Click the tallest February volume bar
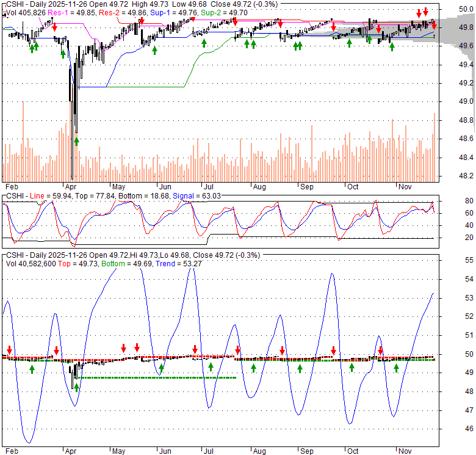 tap(23, 142)
